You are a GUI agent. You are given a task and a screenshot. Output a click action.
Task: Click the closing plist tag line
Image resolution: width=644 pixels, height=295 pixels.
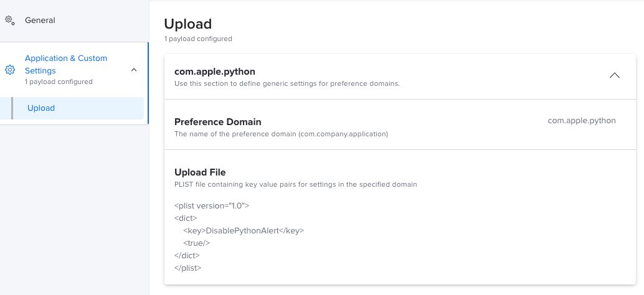pos(188,268)
